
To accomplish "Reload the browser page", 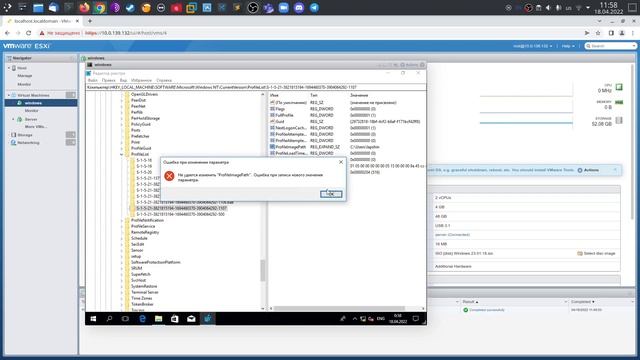I will pos(28,33).
